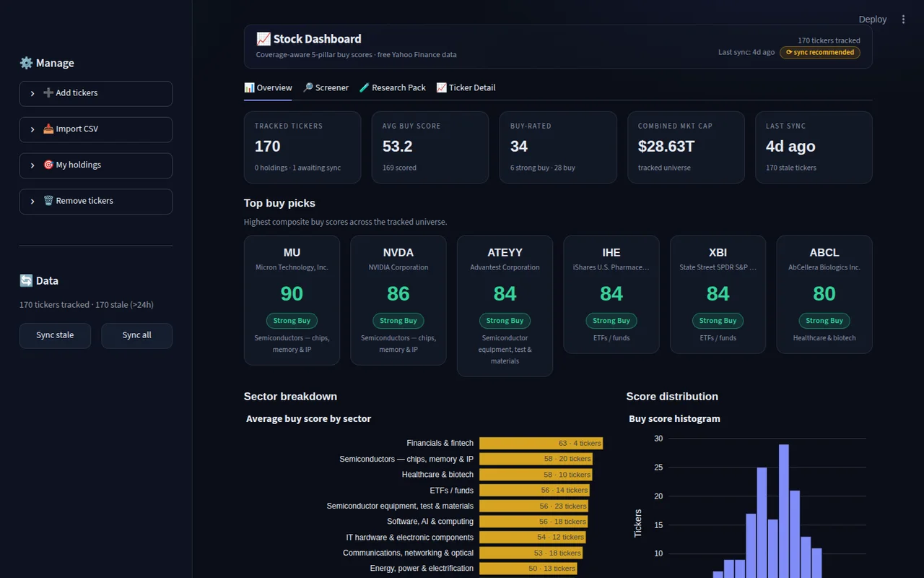Click the Sync stale button
This screenshot has height=578, width=924.
pos(55,335)
